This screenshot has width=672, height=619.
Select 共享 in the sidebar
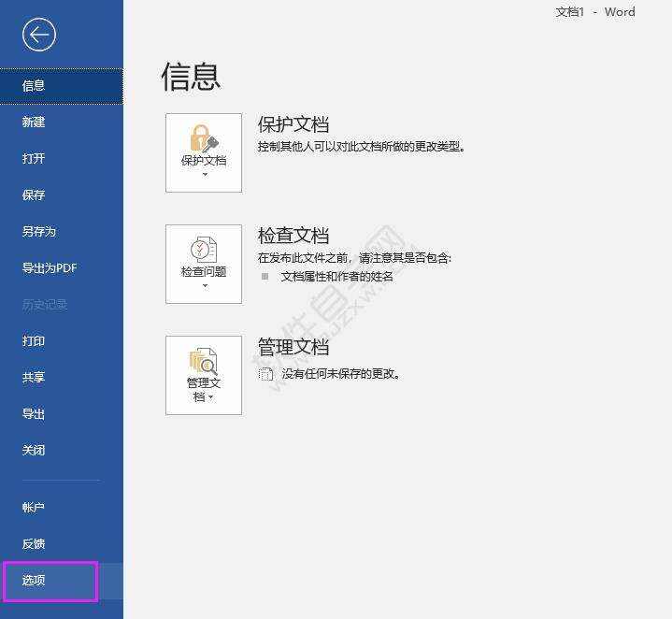click(x=62, y=377)
